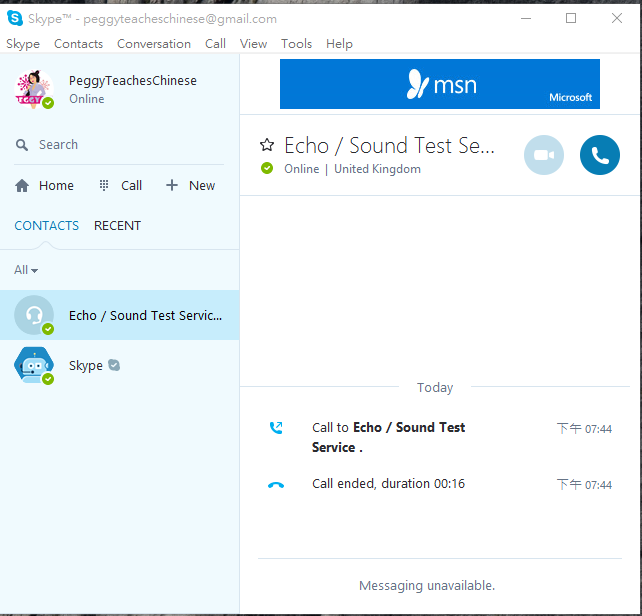Change your status via the badge on your avatar
Image resolution: width=642 pixels, height=616 pixels.
click(x=48, y=103)
